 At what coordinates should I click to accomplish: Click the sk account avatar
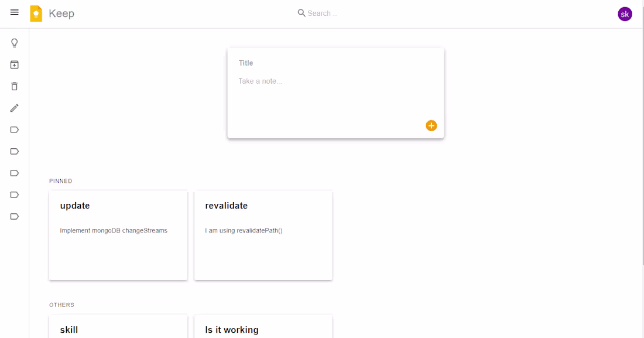click(x=625, y=13)
